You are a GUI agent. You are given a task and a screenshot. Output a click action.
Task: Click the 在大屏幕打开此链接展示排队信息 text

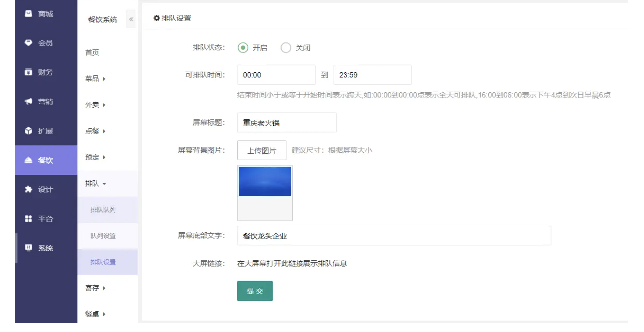[292, 263]
